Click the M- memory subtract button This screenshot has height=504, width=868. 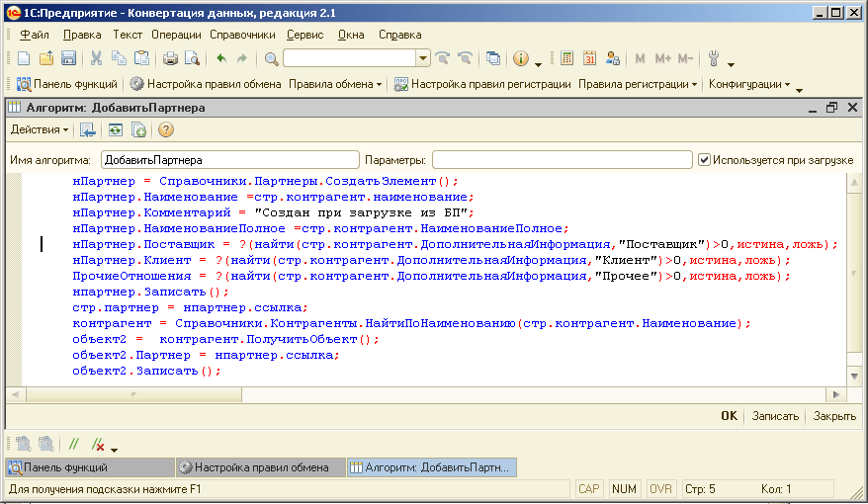pyautogui.click(x=685, y=58)
